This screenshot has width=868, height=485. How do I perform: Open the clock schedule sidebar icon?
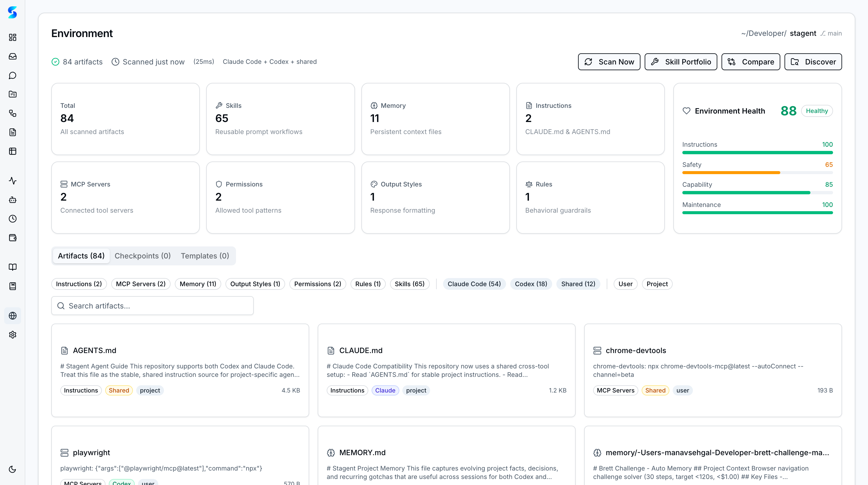pos(12,219)
